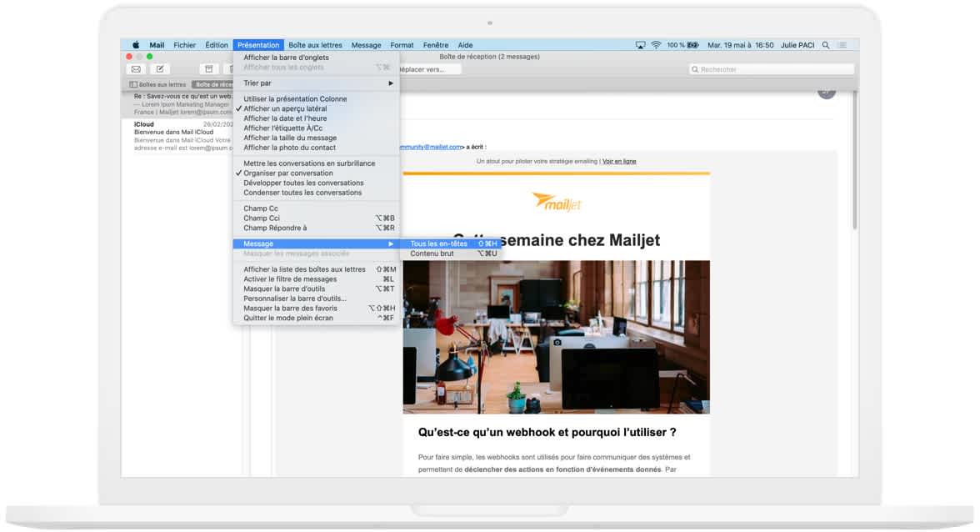The height and width of the screenshot is (532, 980).
Task: Click the archive toolbar icon
Action: coord(208,69)
